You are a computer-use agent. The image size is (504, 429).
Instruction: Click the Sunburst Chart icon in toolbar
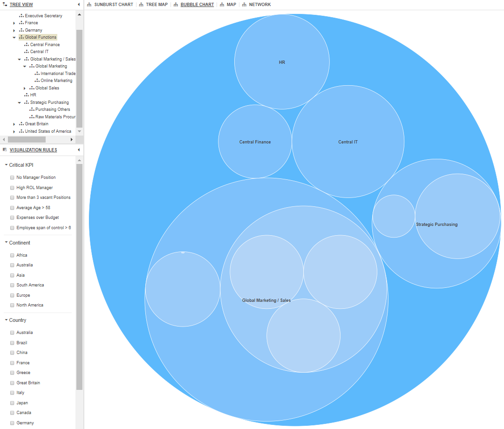pos(89,5)
